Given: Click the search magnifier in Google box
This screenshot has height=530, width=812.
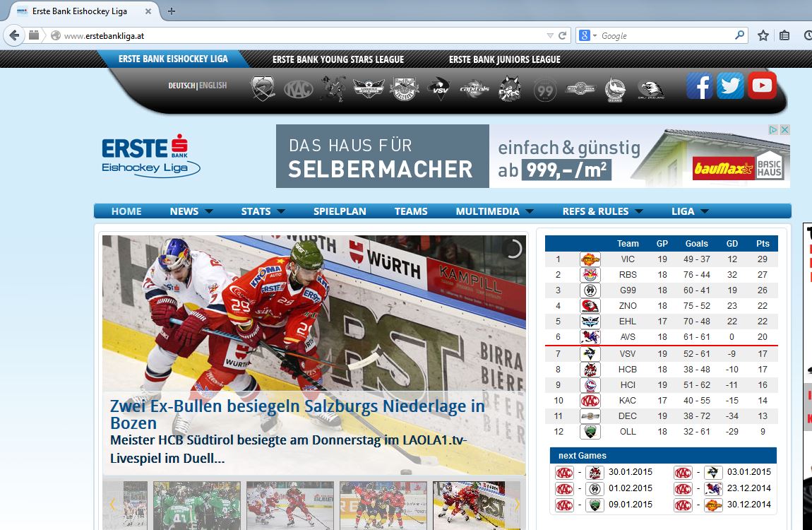Looking at the screenshot, I should 739,35.
